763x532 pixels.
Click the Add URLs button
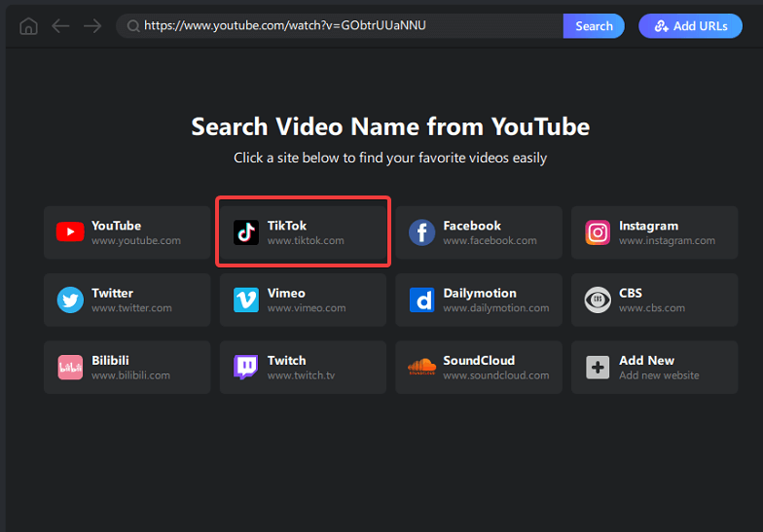point(691,26)
